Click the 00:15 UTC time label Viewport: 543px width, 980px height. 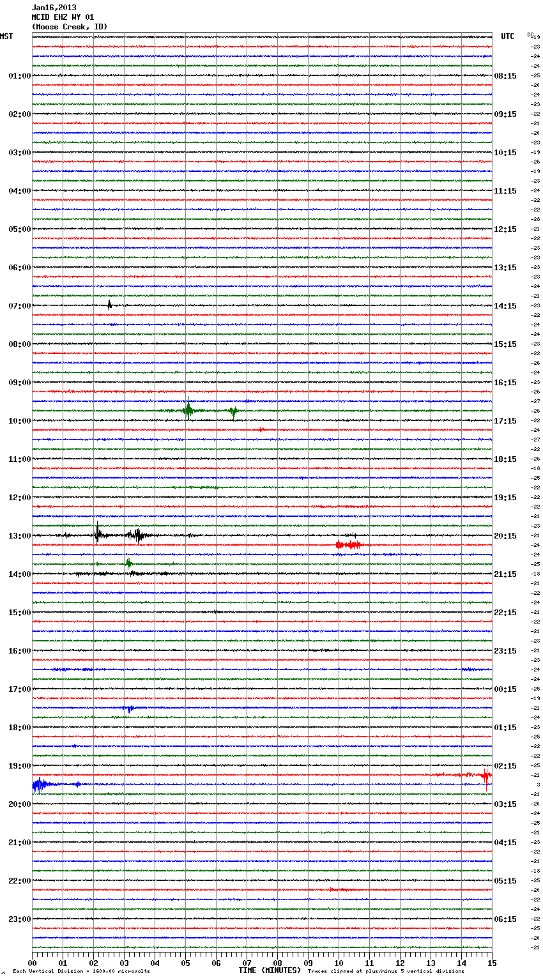coord(505,689)
